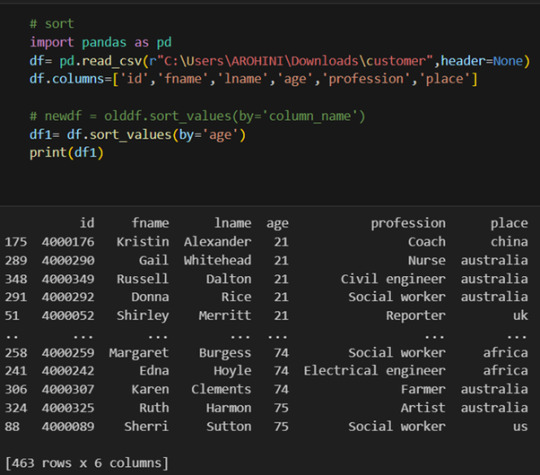
Task: Click id value 4000307
Action: coord(68,390)
